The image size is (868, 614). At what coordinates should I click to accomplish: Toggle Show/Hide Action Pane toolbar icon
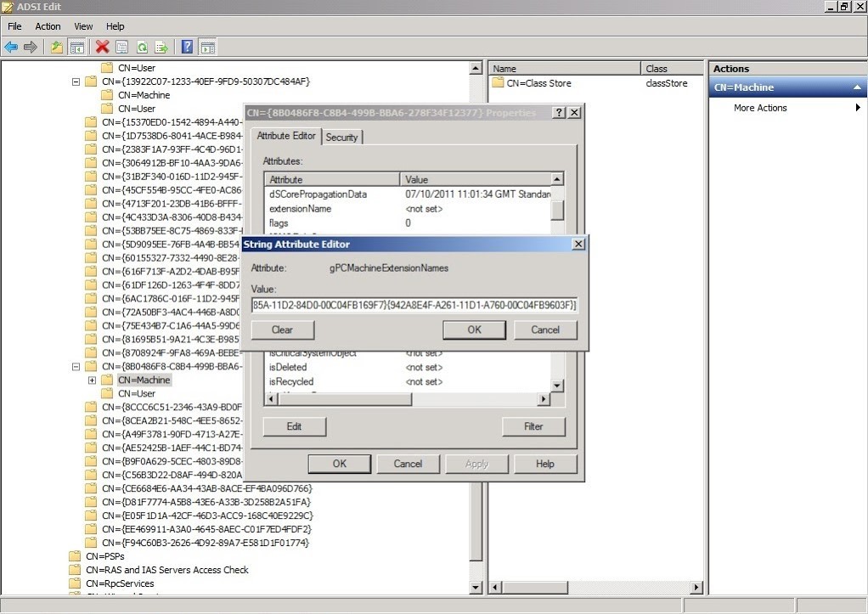[x=207, y=47]
